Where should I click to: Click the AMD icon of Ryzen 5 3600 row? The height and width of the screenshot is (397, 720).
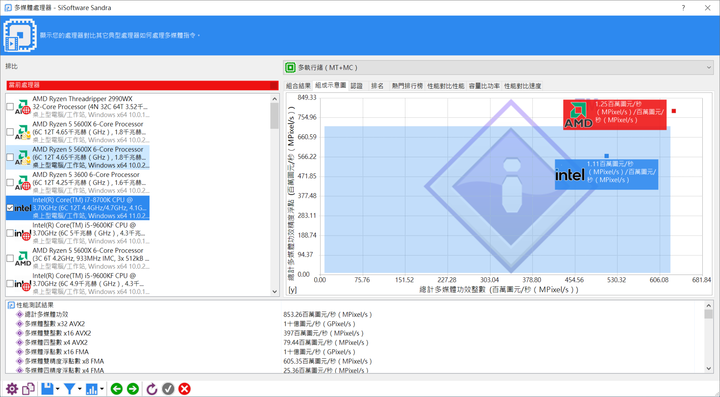pos(22,182)
